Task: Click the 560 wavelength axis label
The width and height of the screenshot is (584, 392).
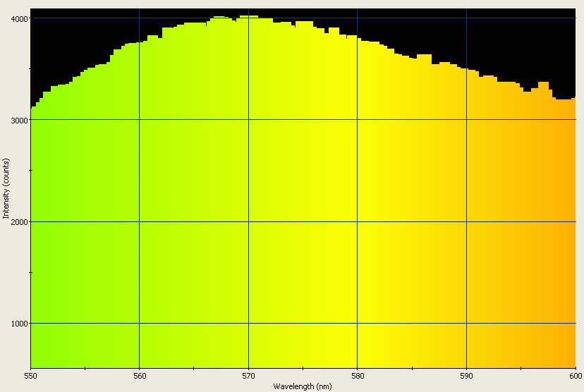Action: 140,376
